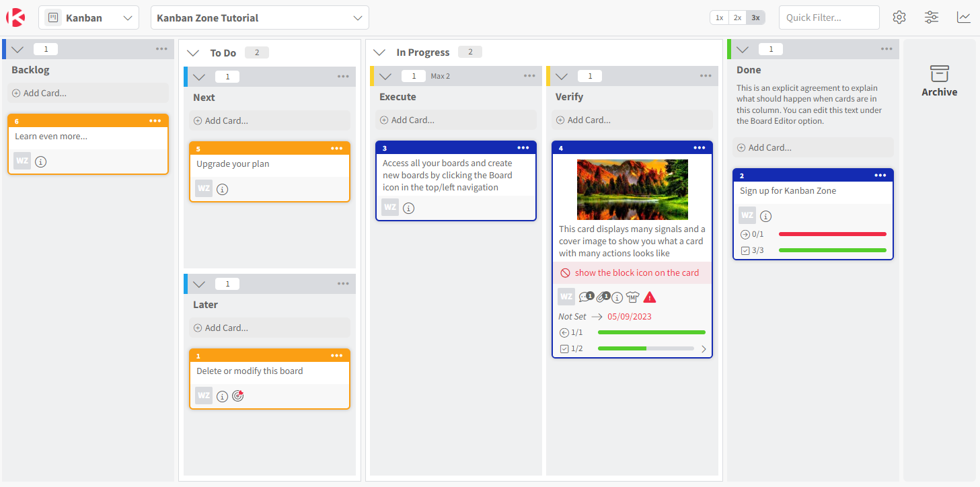
Task: Focus the Quick Filter input
Action: 829,17
